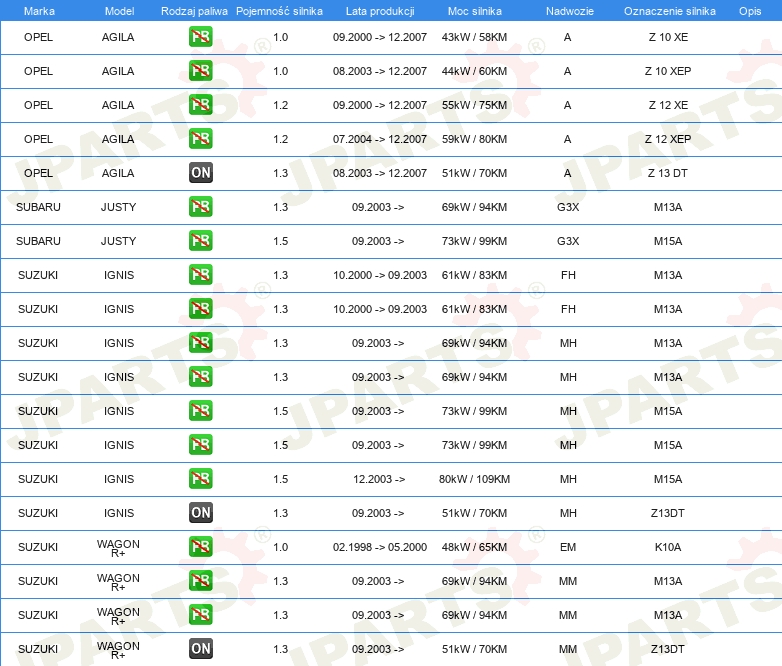This screenshot has width=782, height=666.
Task: Click 44kW / 60KM power cell
Action: 474,71
